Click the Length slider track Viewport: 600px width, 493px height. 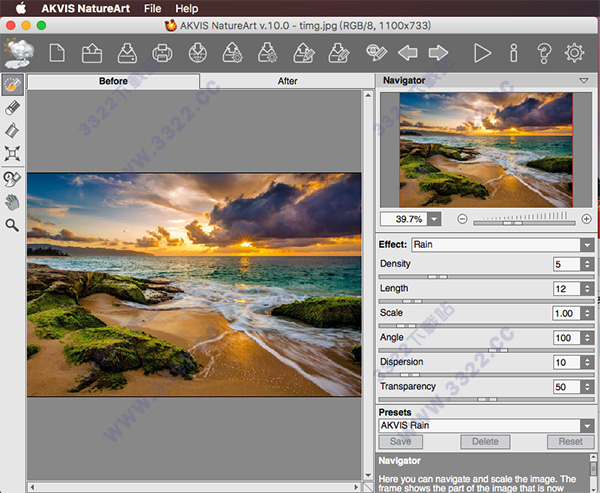click(486, 301)
